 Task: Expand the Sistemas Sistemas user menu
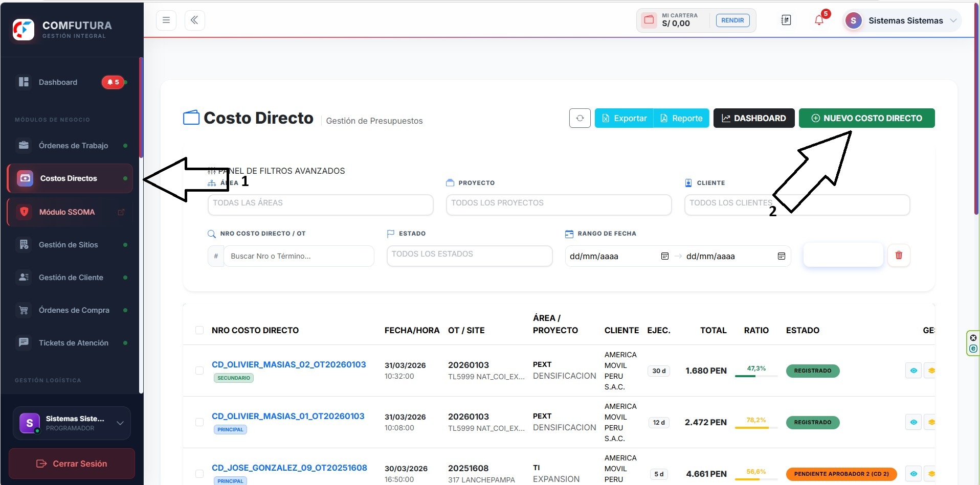coord(903,20)
